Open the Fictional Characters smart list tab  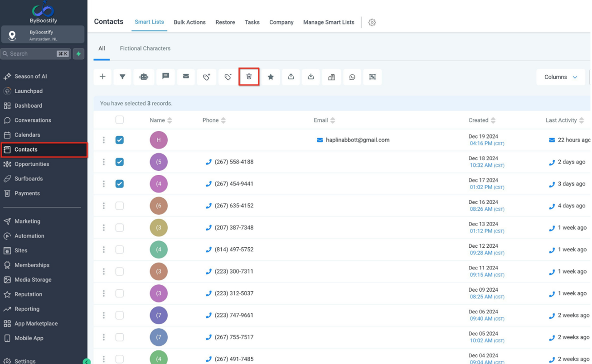click(x=145, y=48)
